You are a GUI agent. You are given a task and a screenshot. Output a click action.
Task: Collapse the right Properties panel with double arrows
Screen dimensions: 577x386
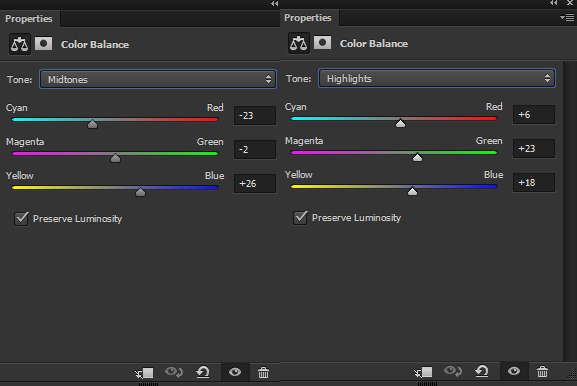tap(553, 3)
